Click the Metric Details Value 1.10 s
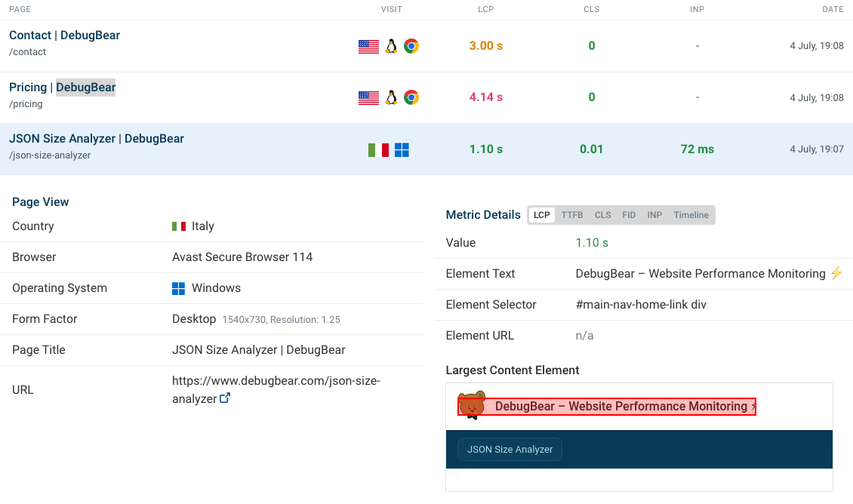 click(592, 242)
